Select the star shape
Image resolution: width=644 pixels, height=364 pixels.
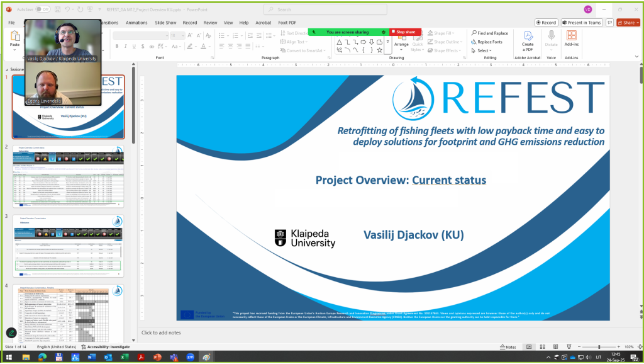(x=379, y=50)
